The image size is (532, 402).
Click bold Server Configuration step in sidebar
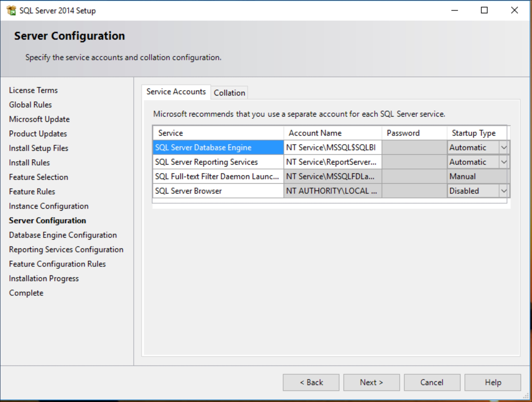point(47,221)
